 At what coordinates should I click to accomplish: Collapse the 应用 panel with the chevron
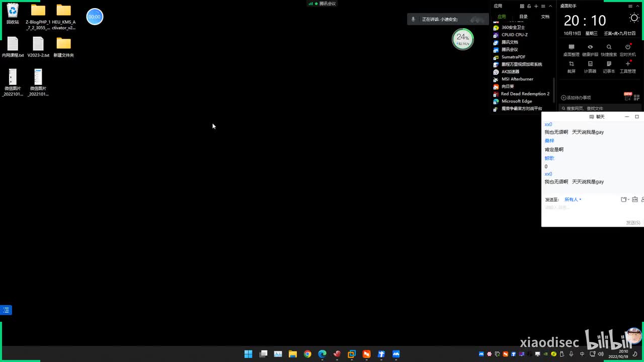(x=550, y=6)
